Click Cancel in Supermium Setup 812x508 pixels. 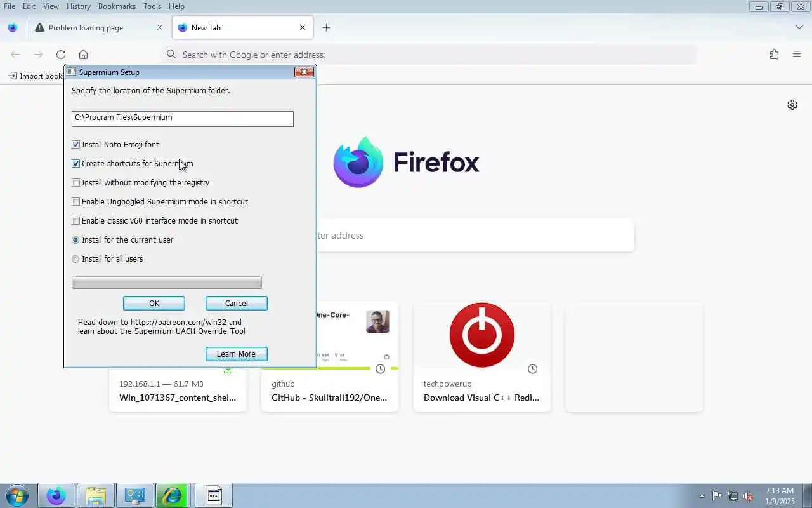237,304
